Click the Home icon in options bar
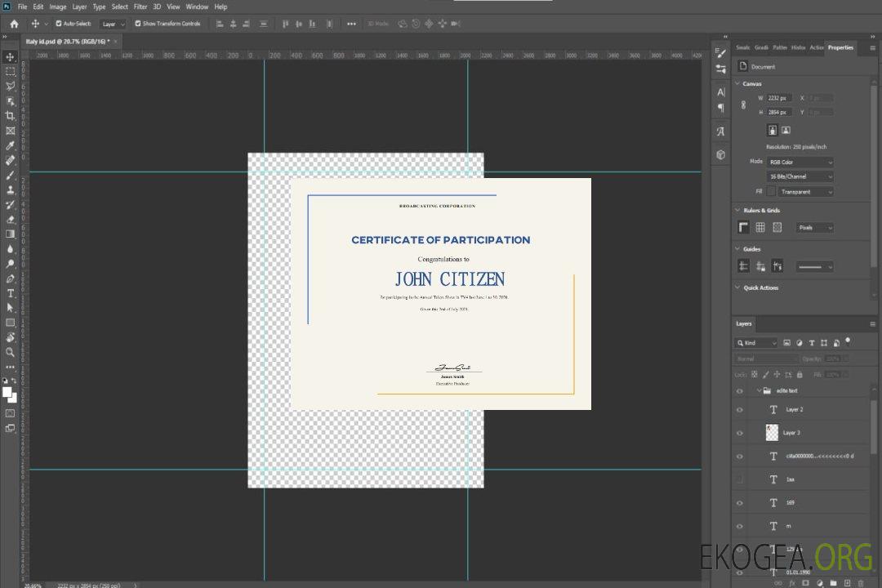The width and height of the screenshot is (882, 588). click(x=14, y=24)
